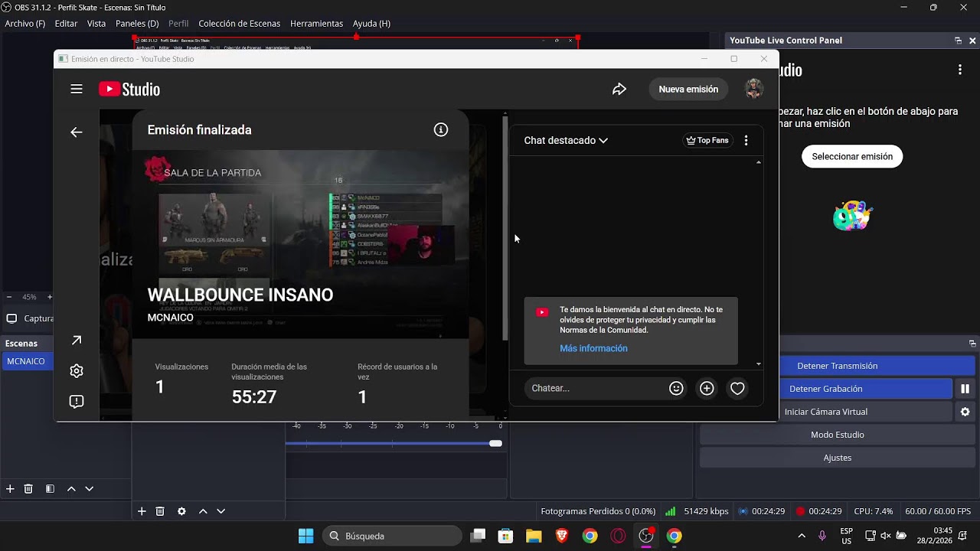Click the Nueva emisión button
Screen dimensions: 980x551
tap(688, 90)
